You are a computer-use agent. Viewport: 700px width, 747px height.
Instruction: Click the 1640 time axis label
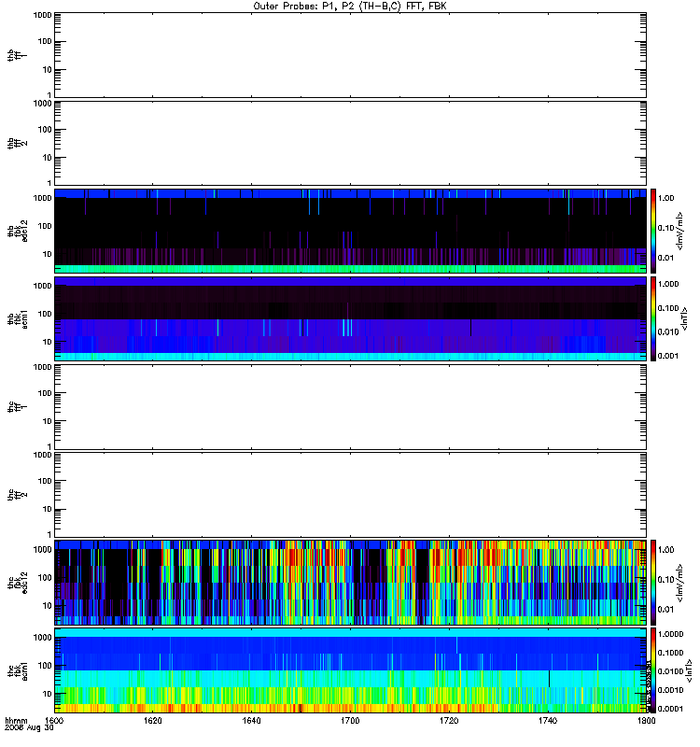coord(251,721)
